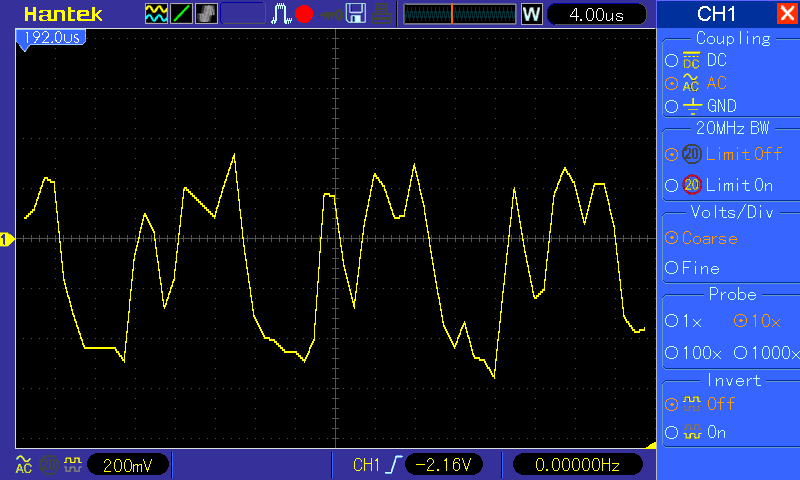Click the empty status box in top toolbar

[243, 14]
